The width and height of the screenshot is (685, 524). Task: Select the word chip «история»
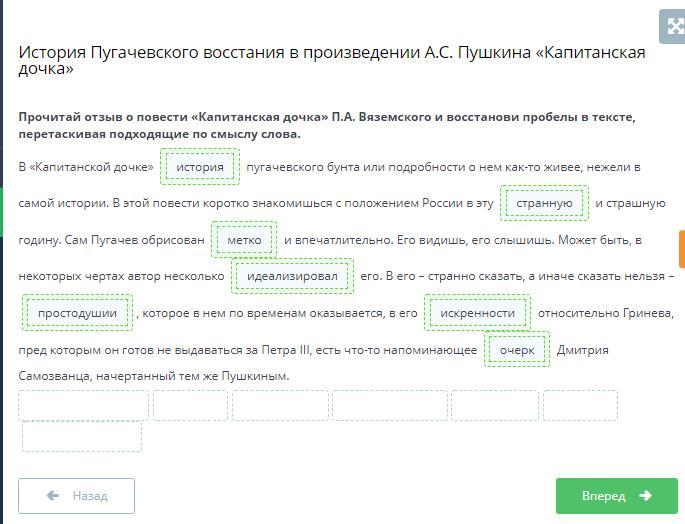tap(200, 167)
